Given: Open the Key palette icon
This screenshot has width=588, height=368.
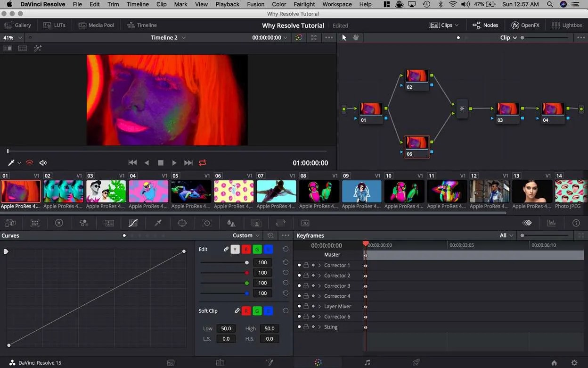Looking at the screenshot, I should pos(256,223).
